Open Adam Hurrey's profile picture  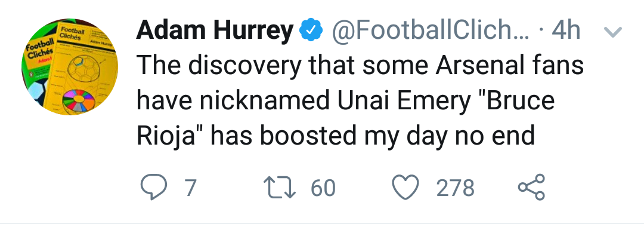pyautogui.click(x=70, y=67)
